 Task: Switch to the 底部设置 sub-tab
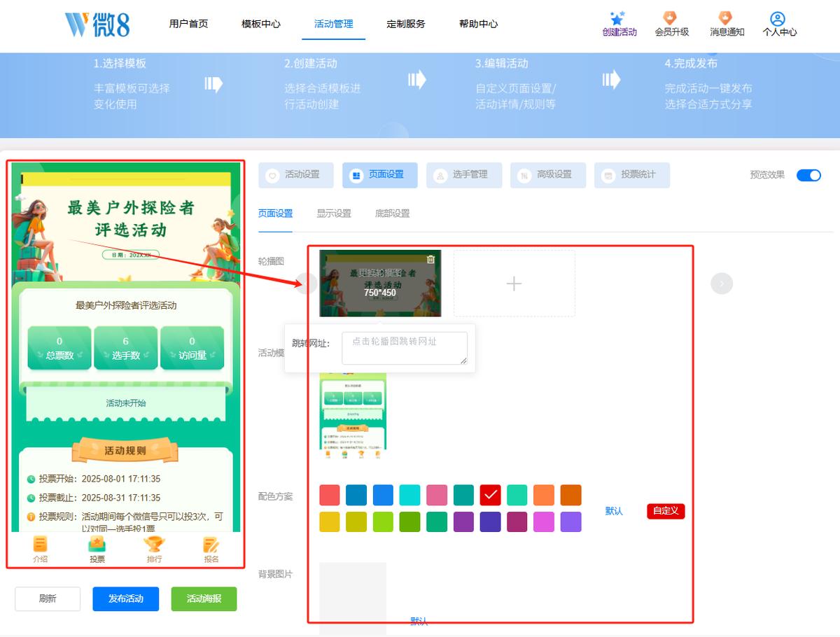393,213
